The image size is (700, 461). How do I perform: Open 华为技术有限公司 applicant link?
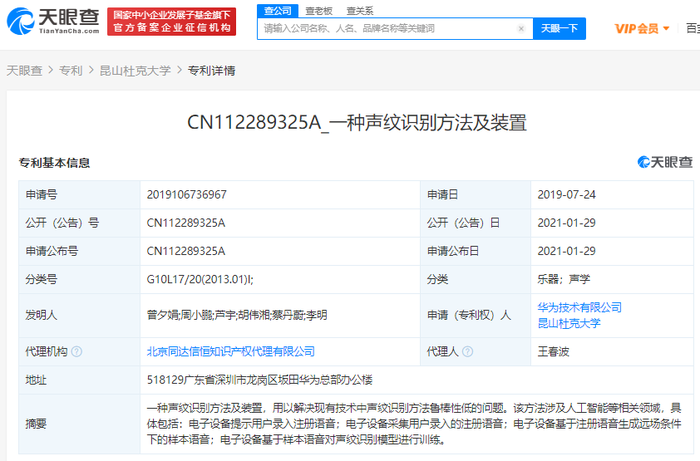[579, 307]
